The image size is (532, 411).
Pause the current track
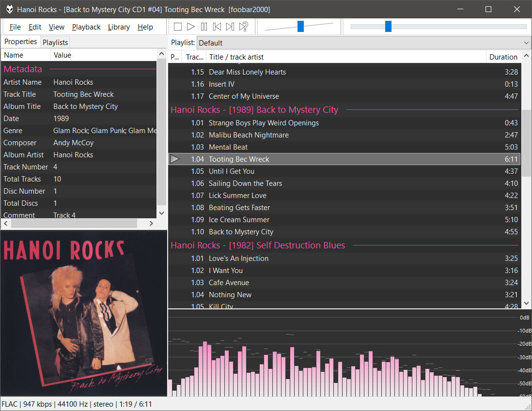(204, 27)
